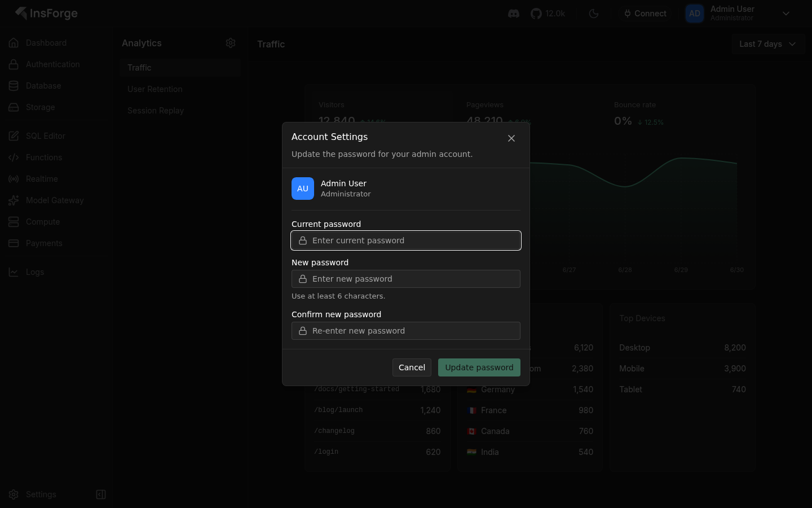Click the /docs/getting-started row
This screenshot has width=812, height=508.
click(377, 389)
